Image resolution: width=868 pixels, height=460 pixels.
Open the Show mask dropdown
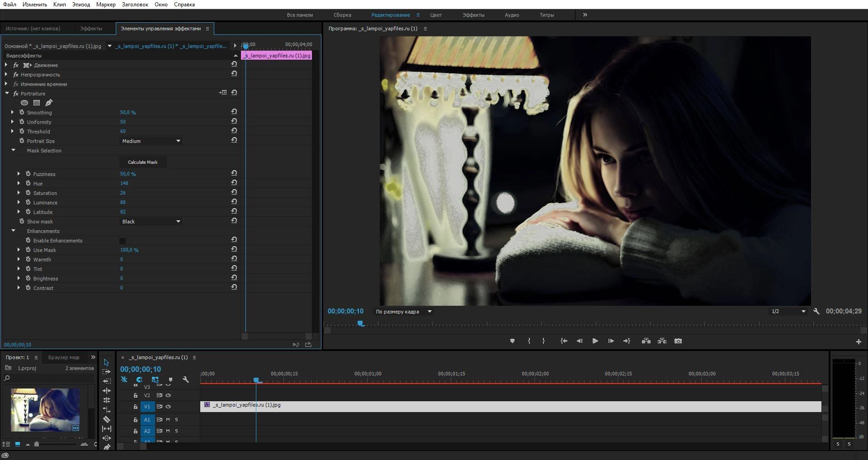pyautogui.click(x=151, y=222)
